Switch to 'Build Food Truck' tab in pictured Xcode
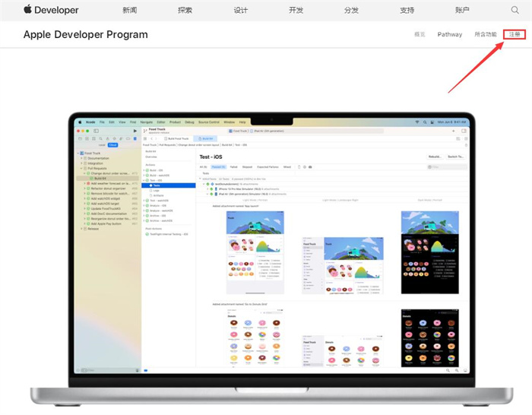Image resolution: width=532 pixels, height=415 pixels. tap(176, 138)
